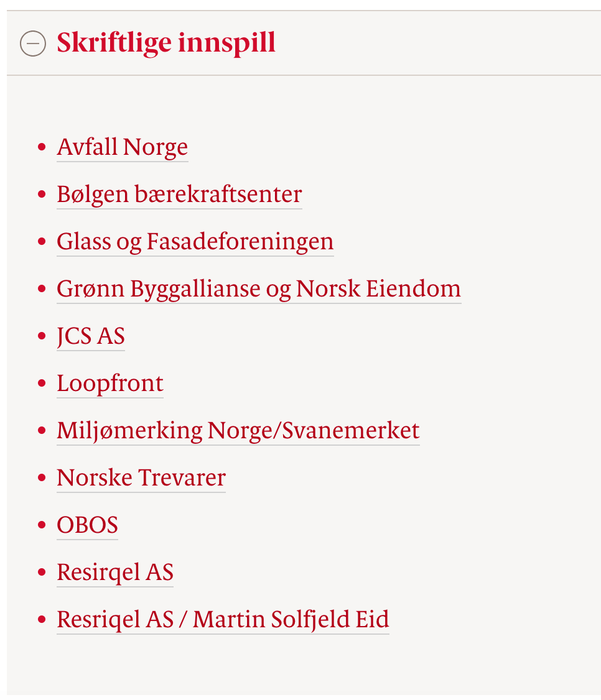Click the Skriftlige innspill heading

(165, 43)
